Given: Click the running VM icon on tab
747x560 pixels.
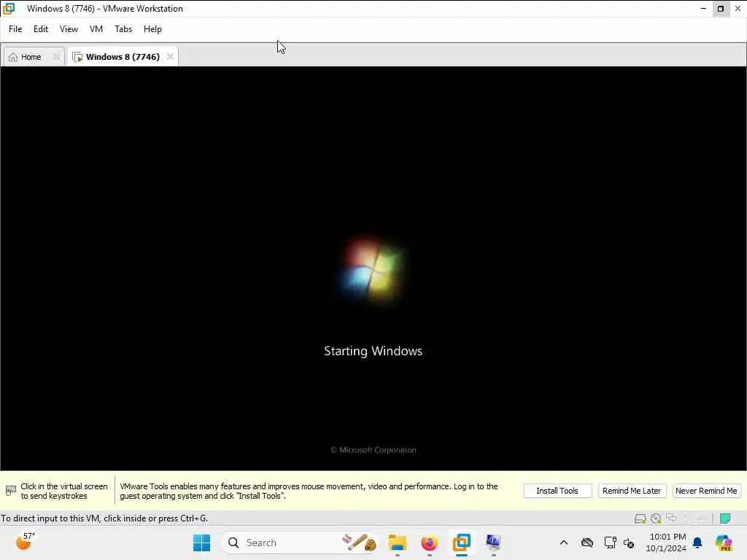Looking at the screenshot, I should pyautogui.click(x=77, y=57).
